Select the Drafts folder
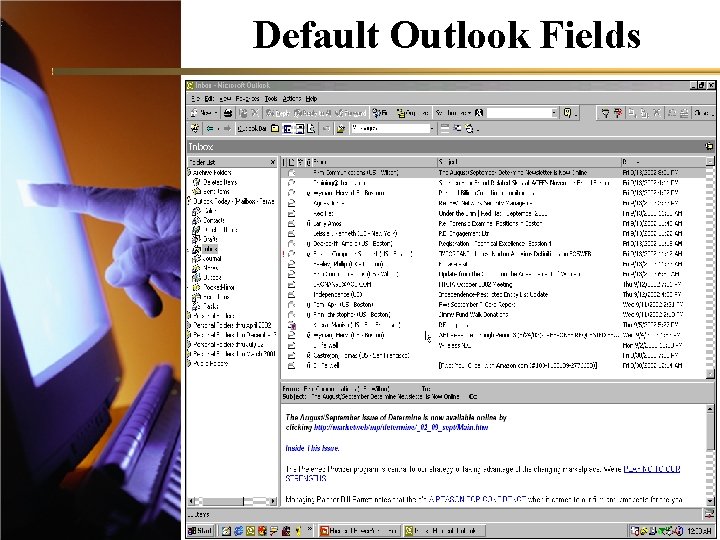 (x=210, y=239)
